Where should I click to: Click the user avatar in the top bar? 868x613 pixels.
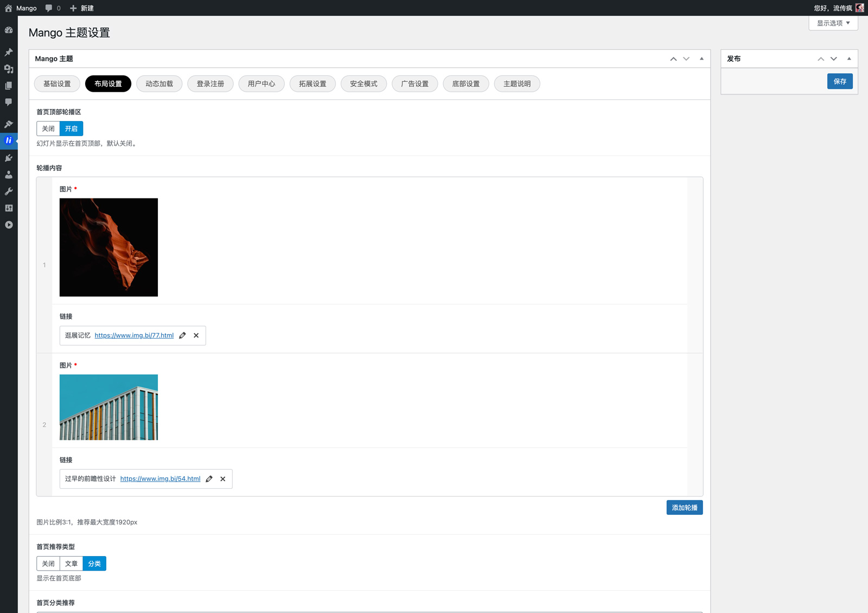point(860,8)
